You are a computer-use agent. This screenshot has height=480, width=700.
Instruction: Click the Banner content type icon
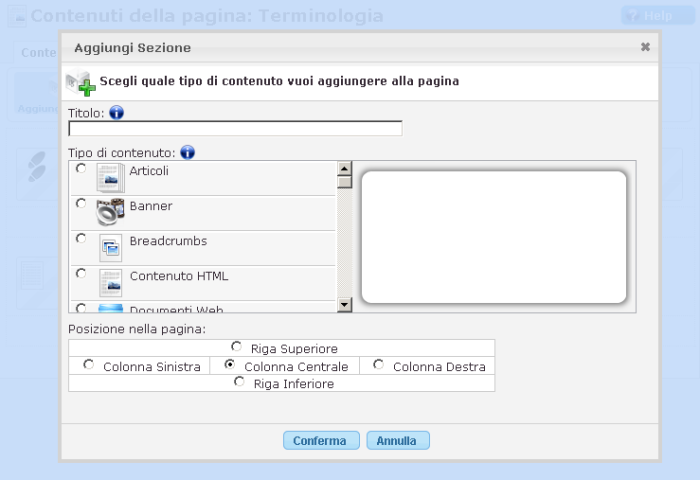[x=110, y=212]
